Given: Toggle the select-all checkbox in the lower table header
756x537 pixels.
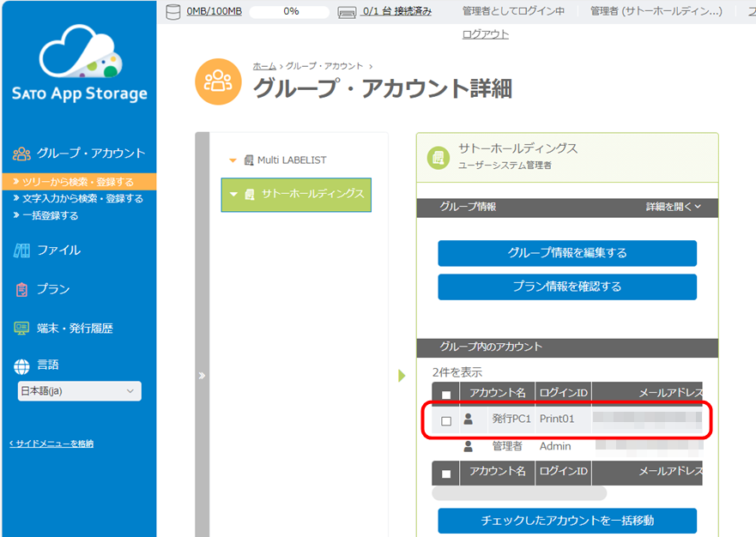Looking at the screenshot, I should [446, 474].
